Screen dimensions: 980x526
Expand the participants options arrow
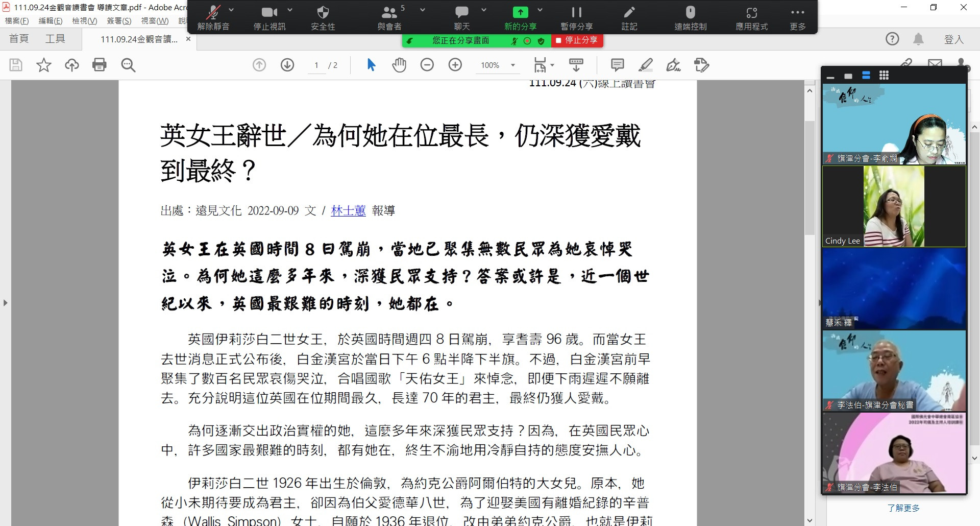point(423,10)
